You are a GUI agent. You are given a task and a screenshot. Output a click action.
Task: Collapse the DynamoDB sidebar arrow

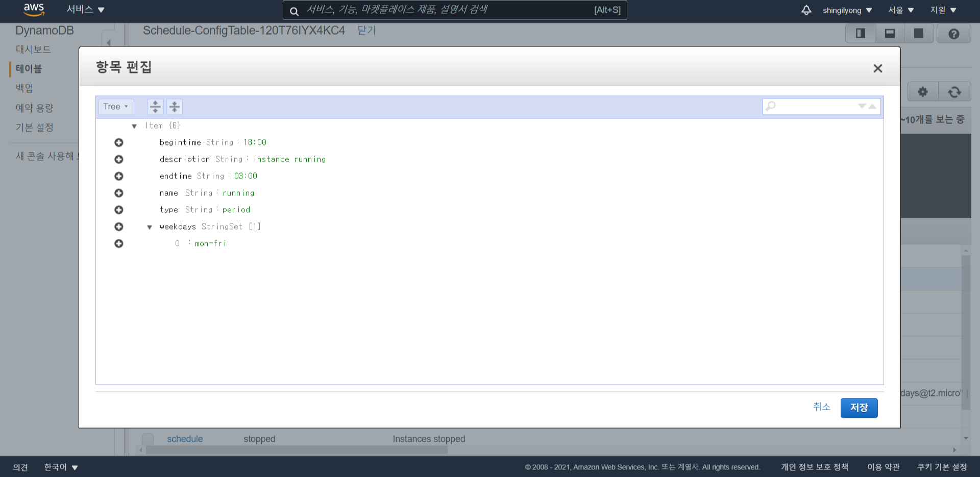[108, 42]
